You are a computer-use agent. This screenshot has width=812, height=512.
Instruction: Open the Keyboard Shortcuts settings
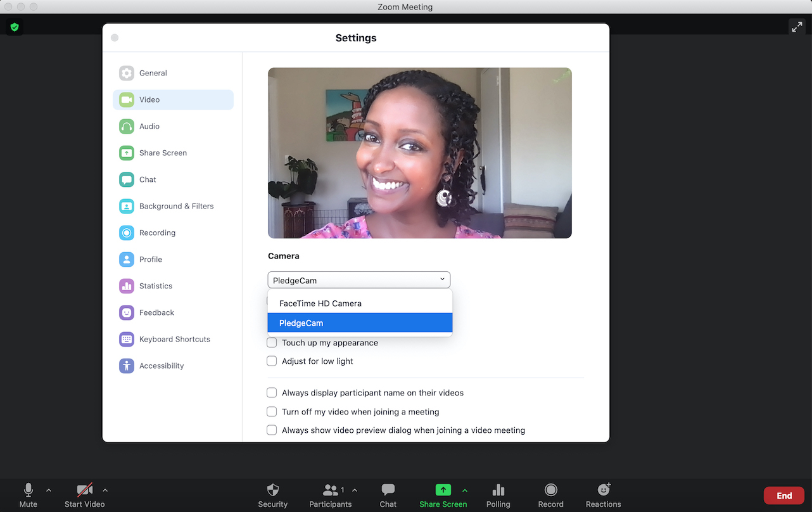(x=174, y=339)
